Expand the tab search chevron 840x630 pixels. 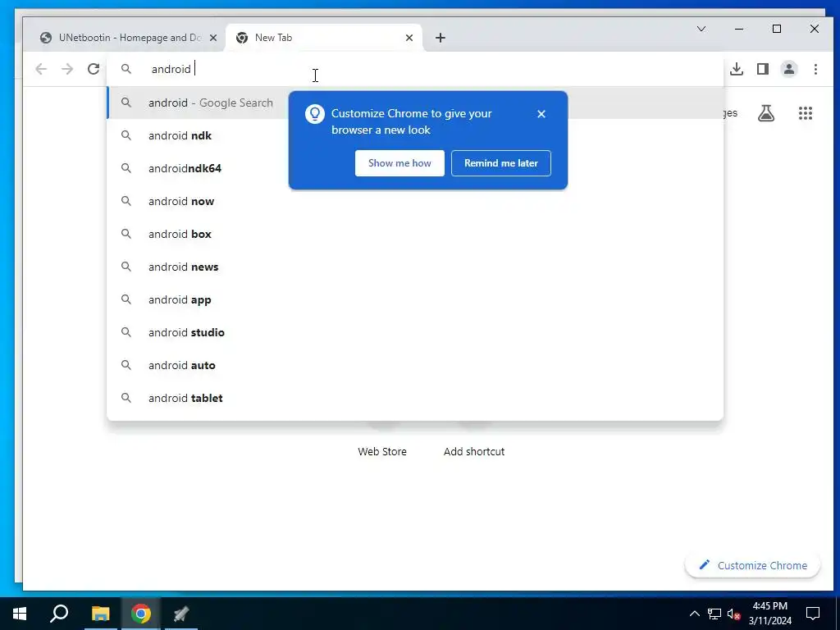tap(701, 29)
